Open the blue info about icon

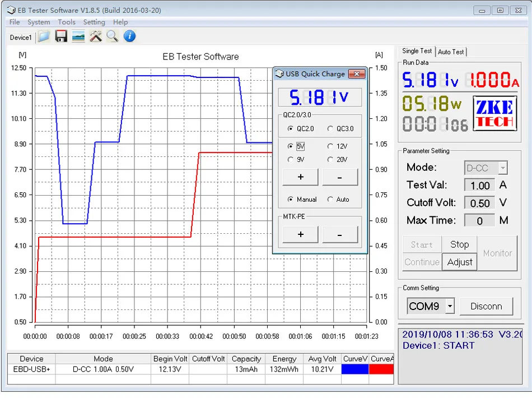click(x=129, y=36)
